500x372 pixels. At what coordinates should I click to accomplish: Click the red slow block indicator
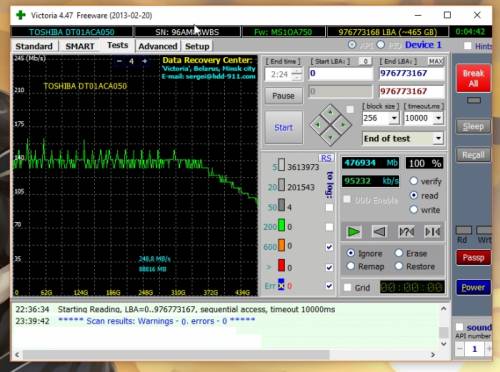(282, 265)
